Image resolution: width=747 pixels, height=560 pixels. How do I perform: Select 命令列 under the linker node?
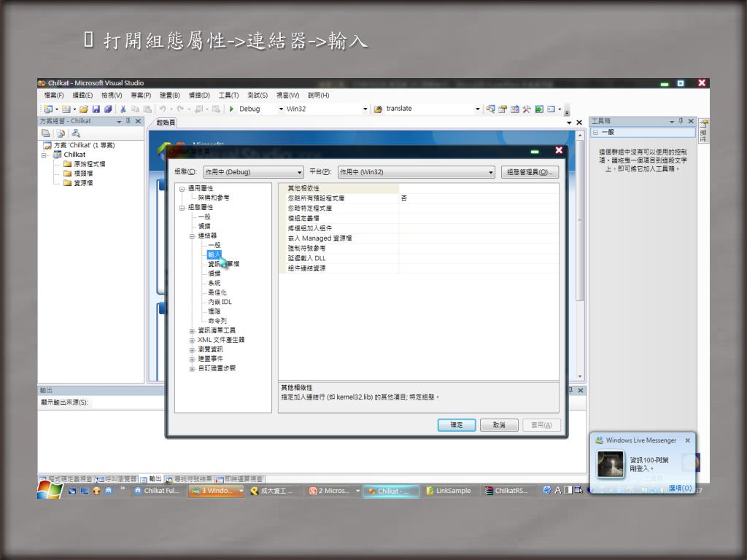click(x=217, y=321)
